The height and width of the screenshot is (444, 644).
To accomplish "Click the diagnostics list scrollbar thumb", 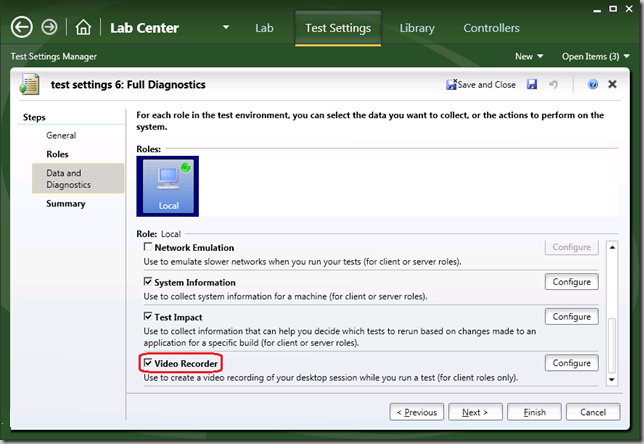I will coord(612,345).
